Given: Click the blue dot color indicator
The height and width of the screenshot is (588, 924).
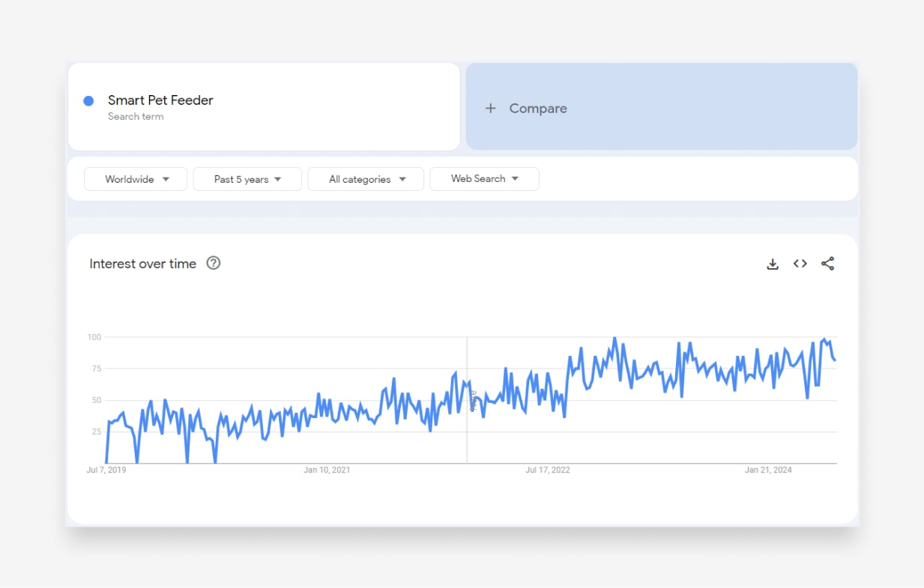Looking at the screenshot, I should coord(88,101).
